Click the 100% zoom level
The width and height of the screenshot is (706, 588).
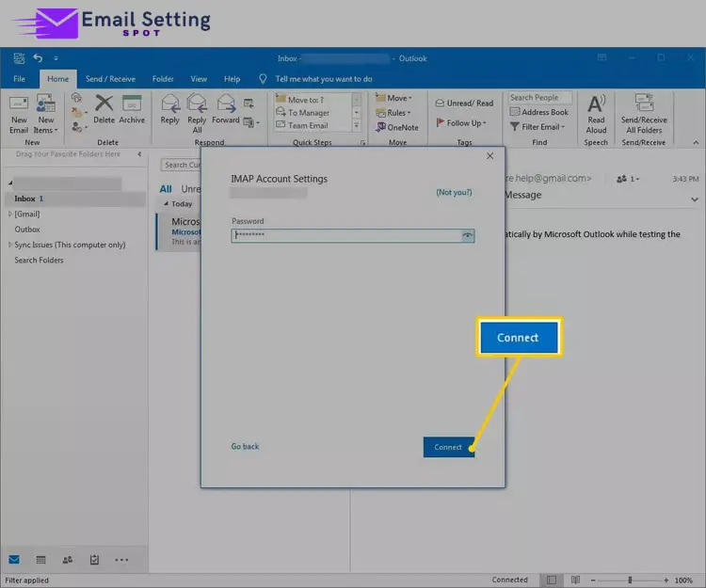tap(683, 580)
